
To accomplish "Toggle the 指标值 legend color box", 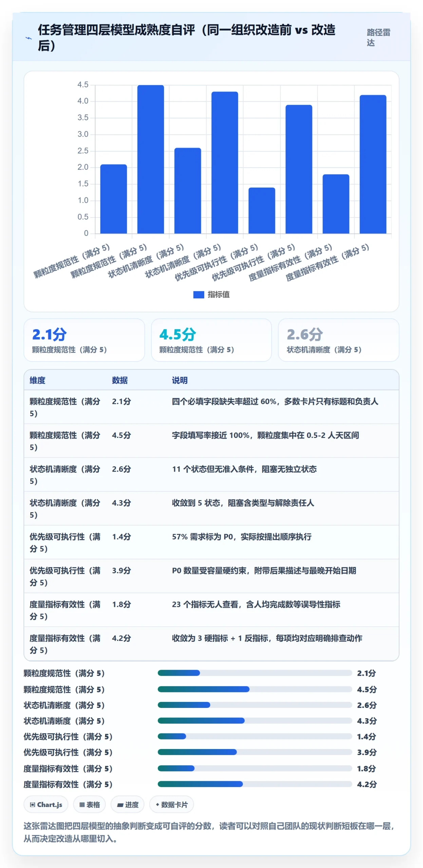I will [x=198, y=295].
